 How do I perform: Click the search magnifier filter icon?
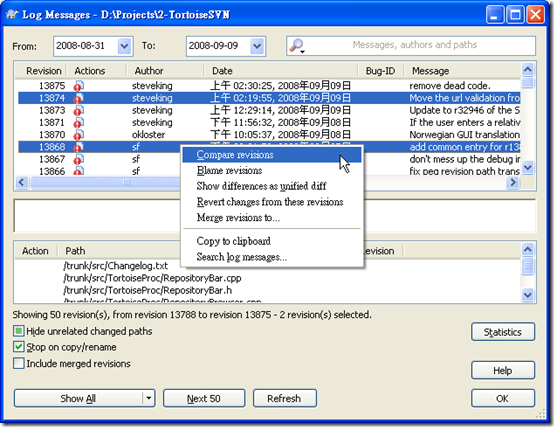(x=297, y=46)
